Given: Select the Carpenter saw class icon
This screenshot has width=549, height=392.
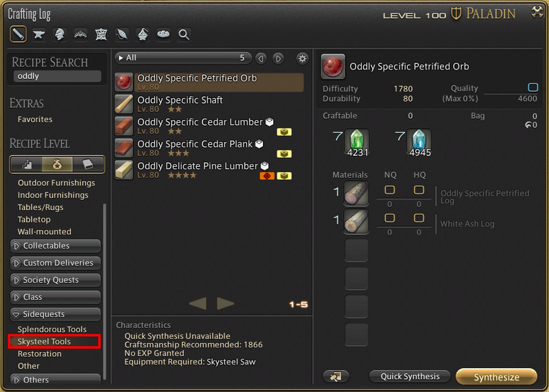Looking at the screenshot, I should click(19, 34).
